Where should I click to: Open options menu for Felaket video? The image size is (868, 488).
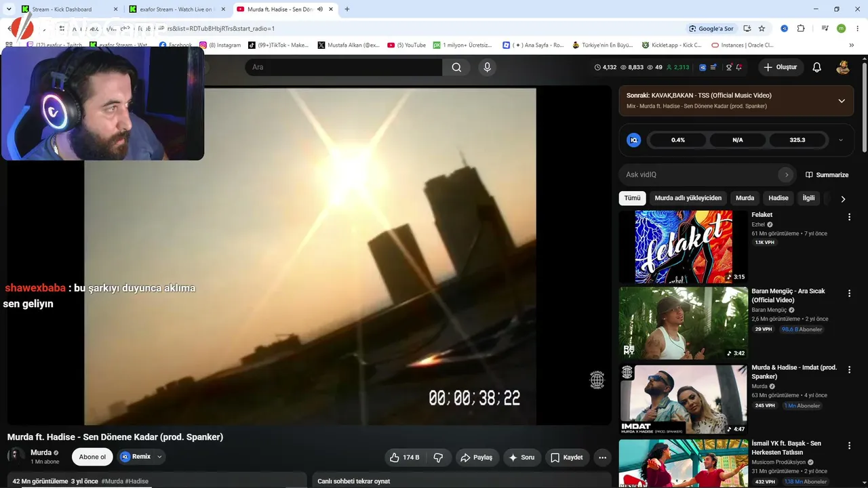click(x=849, y=217)
